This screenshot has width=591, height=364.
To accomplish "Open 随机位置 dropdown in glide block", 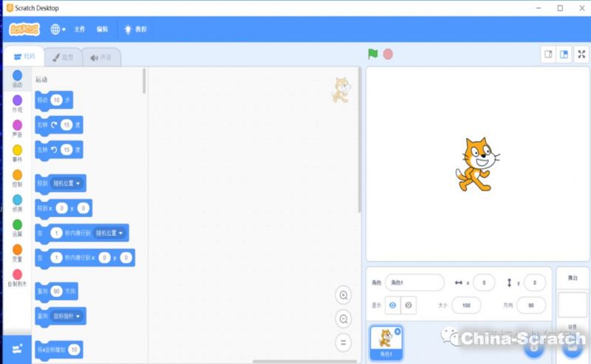I will tap(109, 233).
